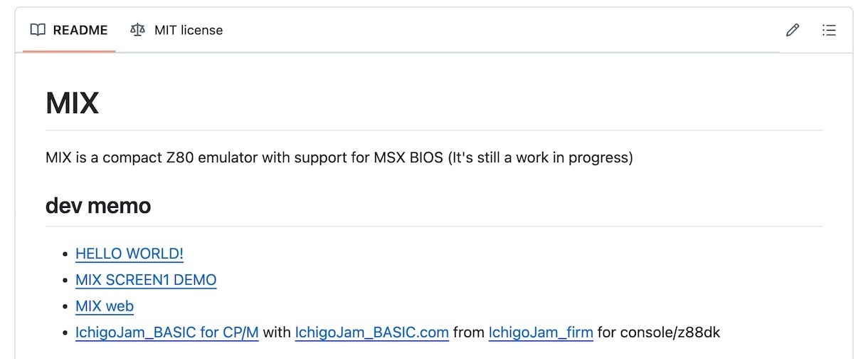868x359 pixels.
Task: Follow the MIX web link
Action: point(105,306)
